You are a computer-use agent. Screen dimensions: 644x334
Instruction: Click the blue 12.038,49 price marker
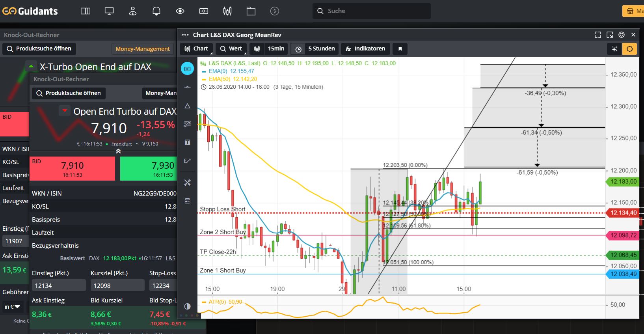coord(622,274)
